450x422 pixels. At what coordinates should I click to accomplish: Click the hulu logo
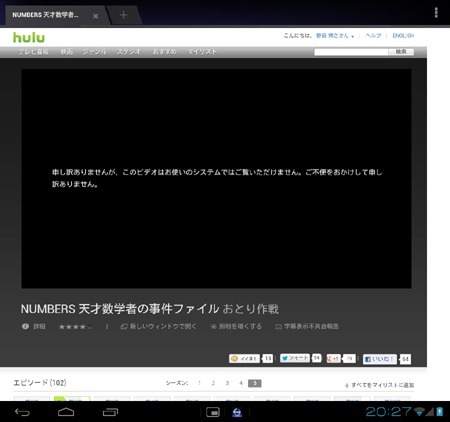[x=29, y=37]
